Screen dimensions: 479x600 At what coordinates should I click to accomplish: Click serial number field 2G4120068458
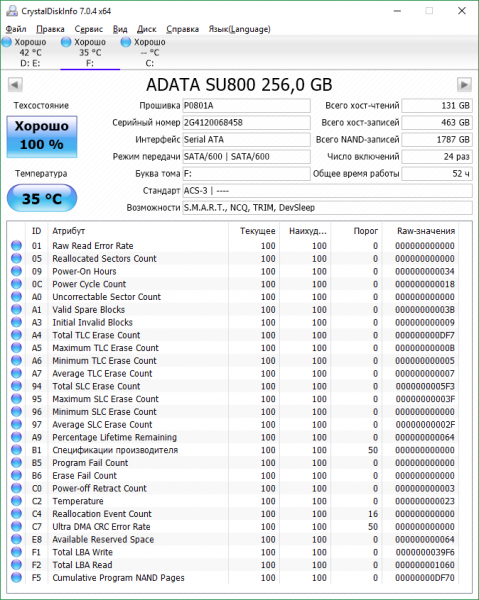(246, 122)
